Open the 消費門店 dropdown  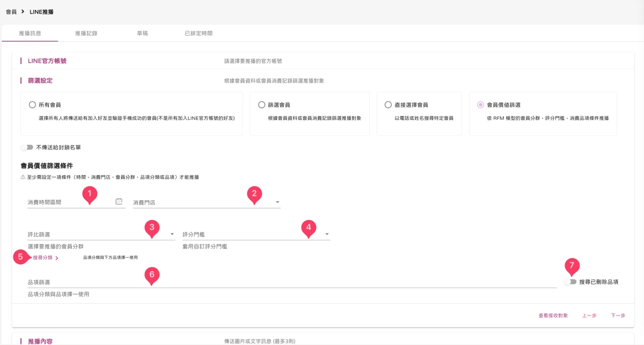point(207,202)
